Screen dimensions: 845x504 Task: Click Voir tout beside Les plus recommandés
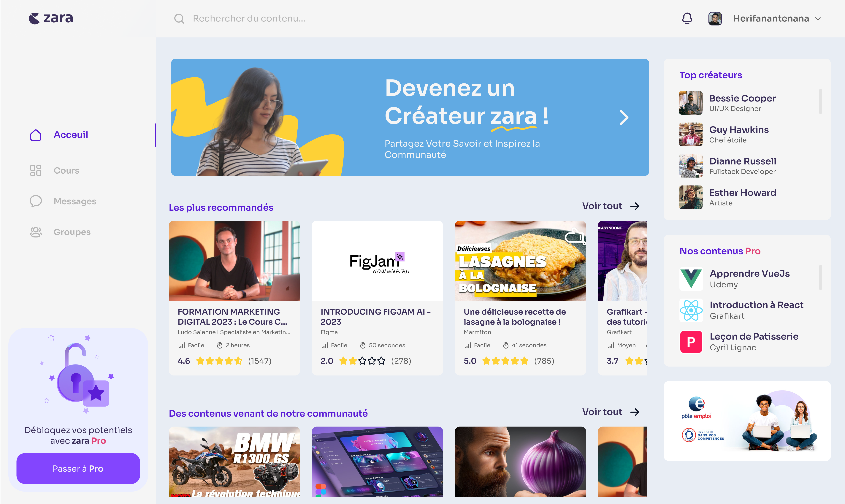pos(611,206)
